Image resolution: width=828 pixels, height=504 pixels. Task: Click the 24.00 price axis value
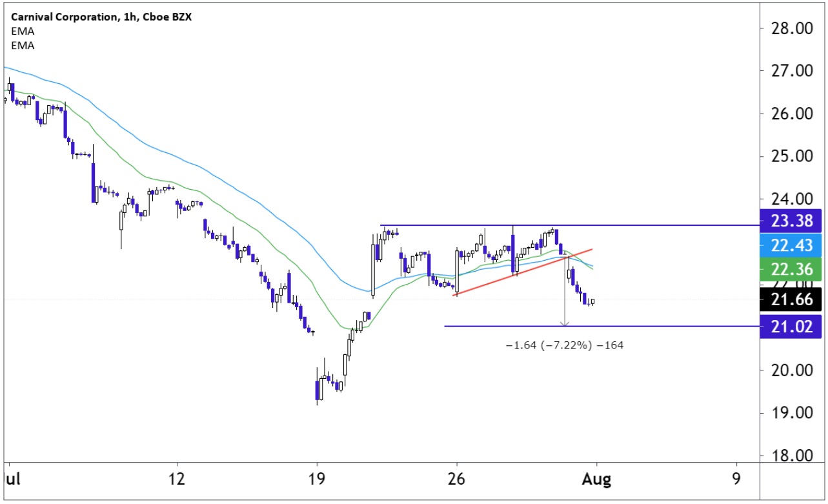click(x=791, y=199)
